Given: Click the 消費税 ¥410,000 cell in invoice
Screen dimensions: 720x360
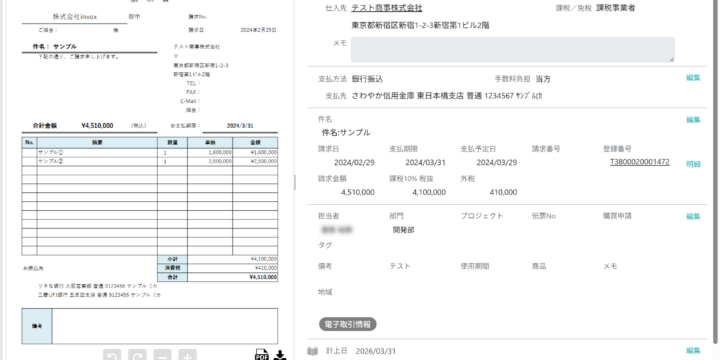Looking at the screenshot, I should 232,268.
